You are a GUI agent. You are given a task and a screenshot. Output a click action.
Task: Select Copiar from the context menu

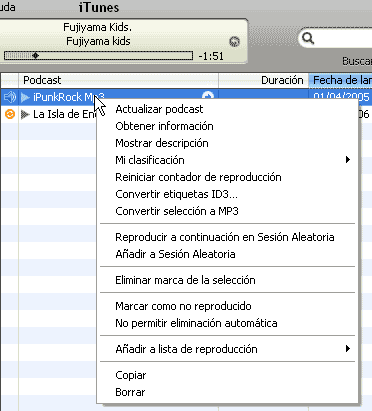[x=227, y=375]
